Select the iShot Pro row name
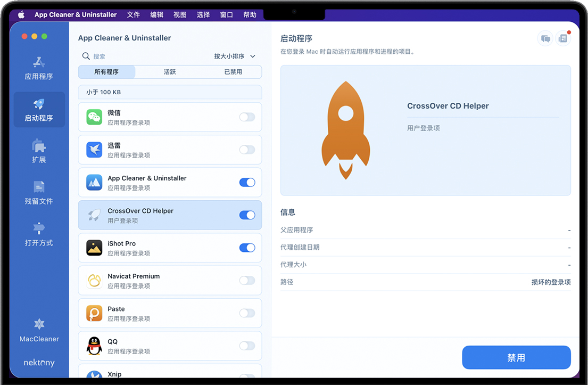Viewport: 588px width, 385px height. pyautogui.click(x=121, y=243)
